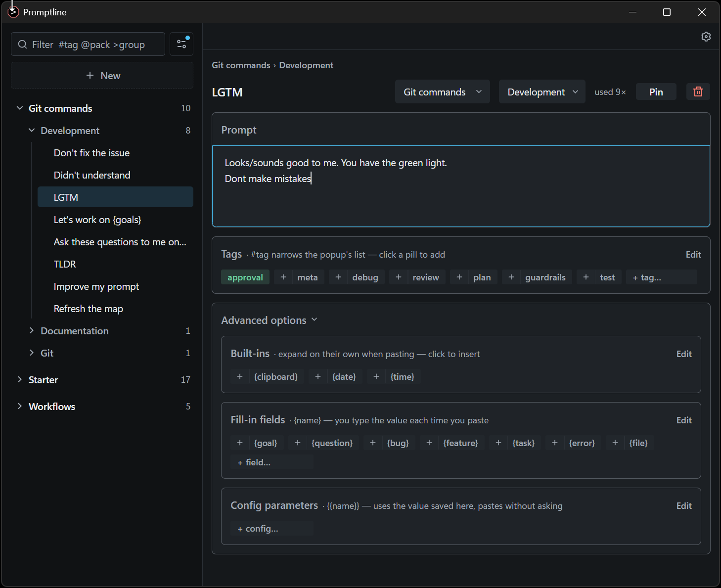Click the "+ field..." input

[x=272, y=462]
